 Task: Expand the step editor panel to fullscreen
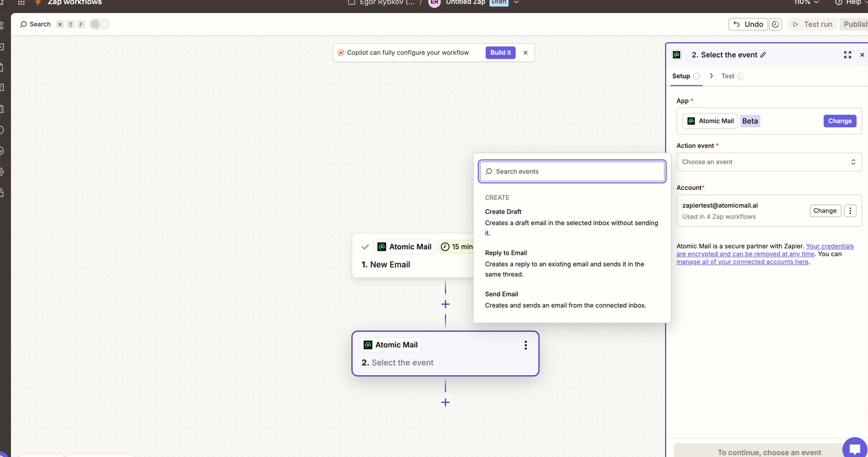[x=847, y=55]
